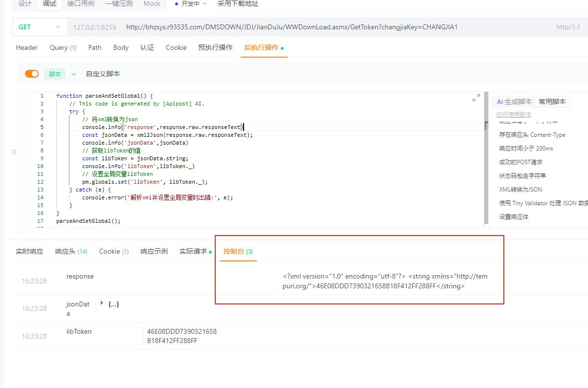
Task: Click the AI 生成脚本 button
Action: (x=514, y=102)
